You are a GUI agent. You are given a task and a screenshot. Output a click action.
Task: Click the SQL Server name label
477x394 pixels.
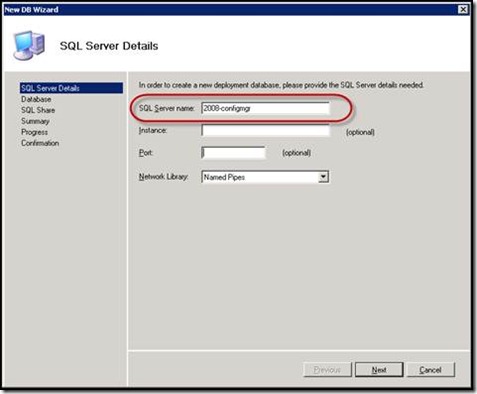point(167,108)
